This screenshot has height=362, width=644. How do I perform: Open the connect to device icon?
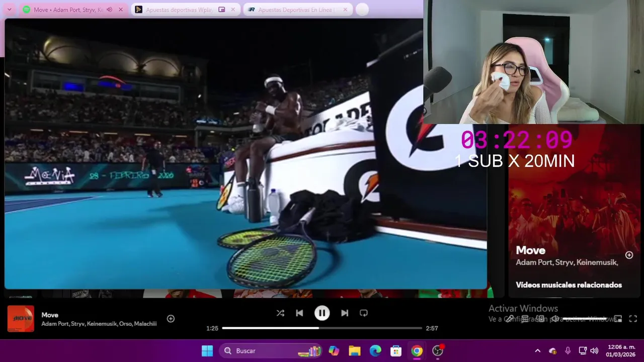(540, 319)
